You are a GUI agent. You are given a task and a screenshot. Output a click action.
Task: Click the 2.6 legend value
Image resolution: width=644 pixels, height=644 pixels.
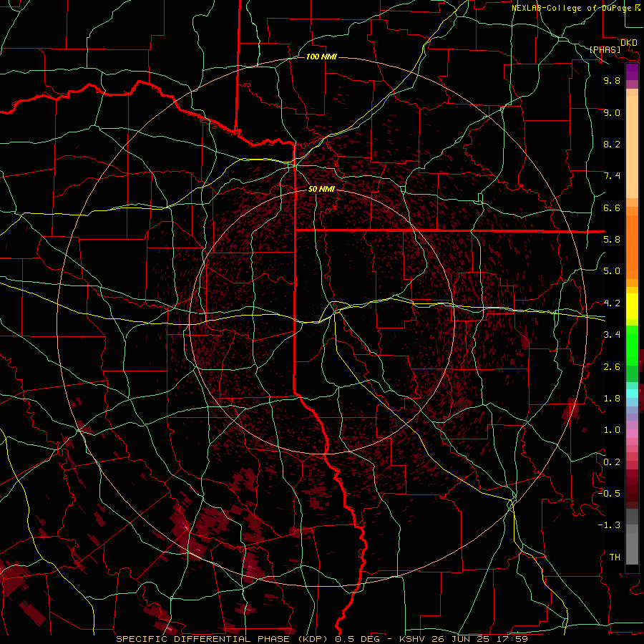(612, 367)
